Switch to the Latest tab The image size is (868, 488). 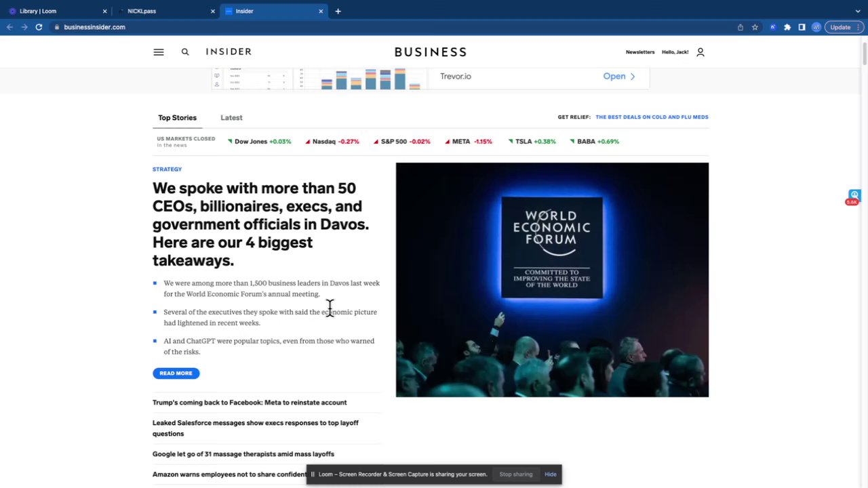pos(231,118)
